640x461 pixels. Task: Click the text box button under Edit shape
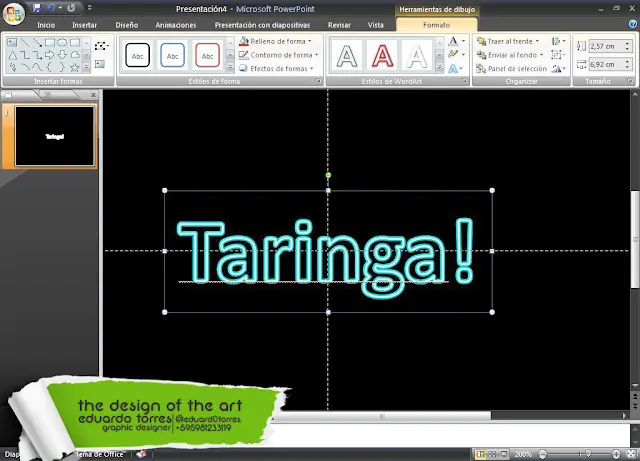[x=100, y=64]
